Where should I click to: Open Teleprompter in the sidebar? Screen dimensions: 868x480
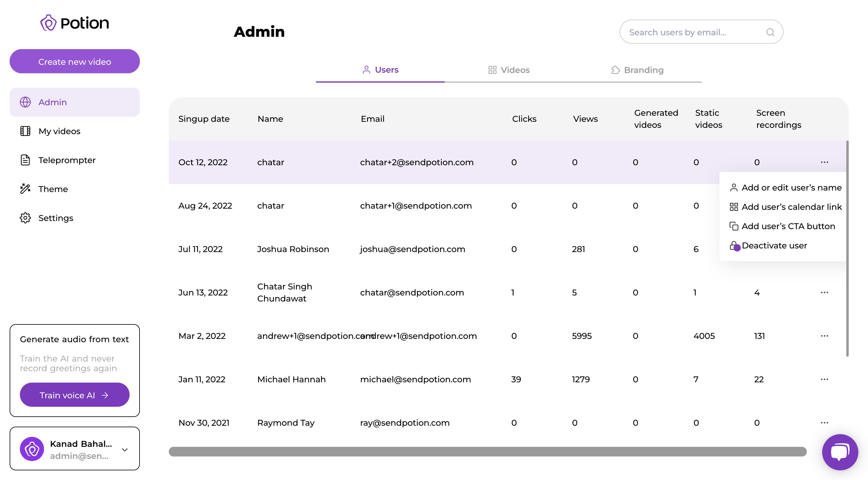75,160
